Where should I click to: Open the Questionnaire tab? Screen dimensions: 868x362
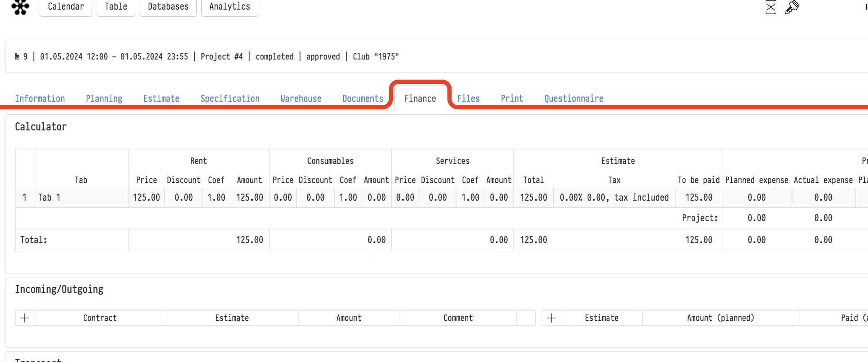[x=574, y=98]
